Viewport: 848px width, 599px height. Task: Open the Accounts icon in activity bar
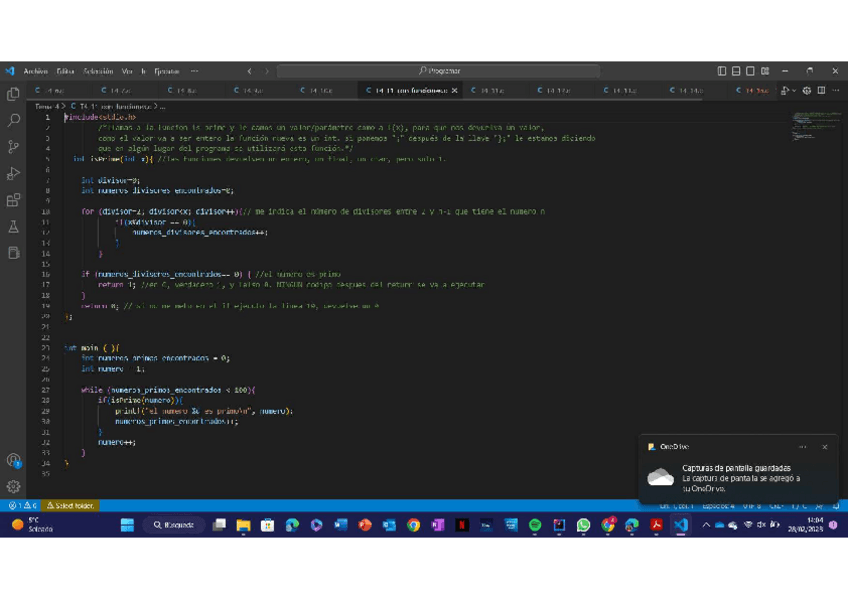click(13, 461)
